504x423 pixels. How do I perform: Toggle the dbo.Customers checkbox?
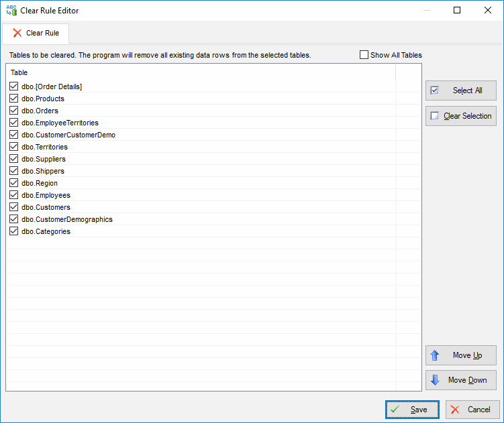[x=14, y=207]
